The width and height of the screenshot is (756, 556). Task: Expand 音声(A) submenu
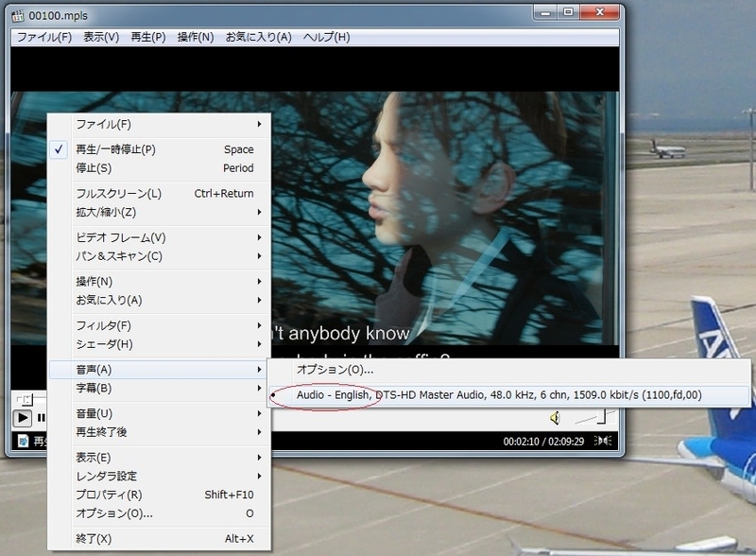tap(159, 370)
